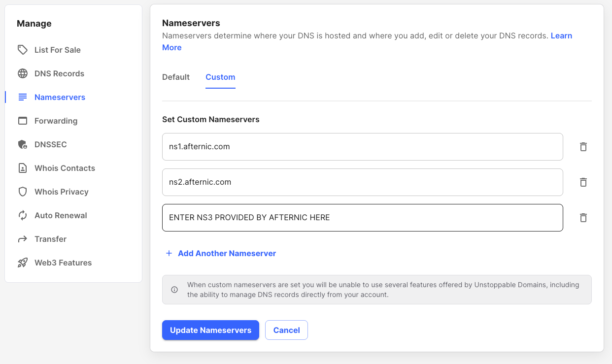
Task: Click the DNSSEC shield lock icon
Action: pos(23,144)
